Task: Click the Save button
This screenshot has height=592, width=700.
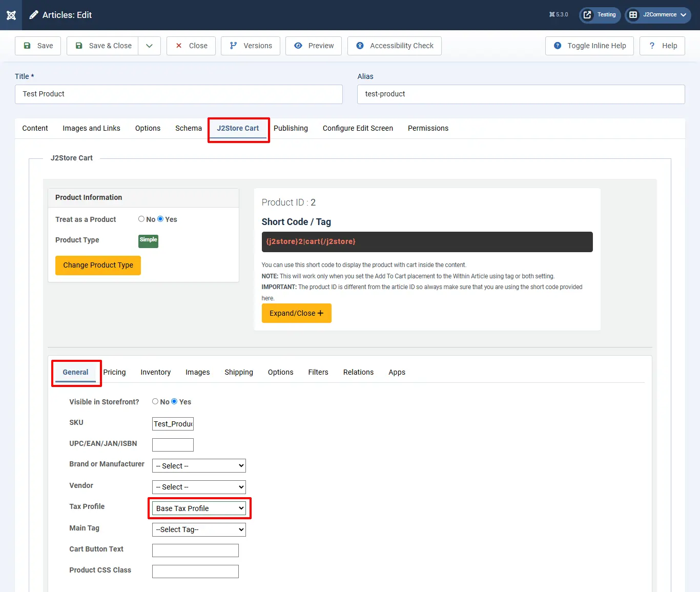Action: tap(38, 46)
